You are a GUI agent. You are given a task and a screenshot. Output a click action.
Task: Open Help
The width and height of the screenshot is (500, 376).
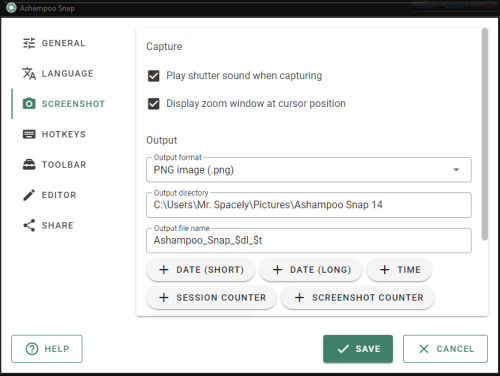click(x=47, y=349)
